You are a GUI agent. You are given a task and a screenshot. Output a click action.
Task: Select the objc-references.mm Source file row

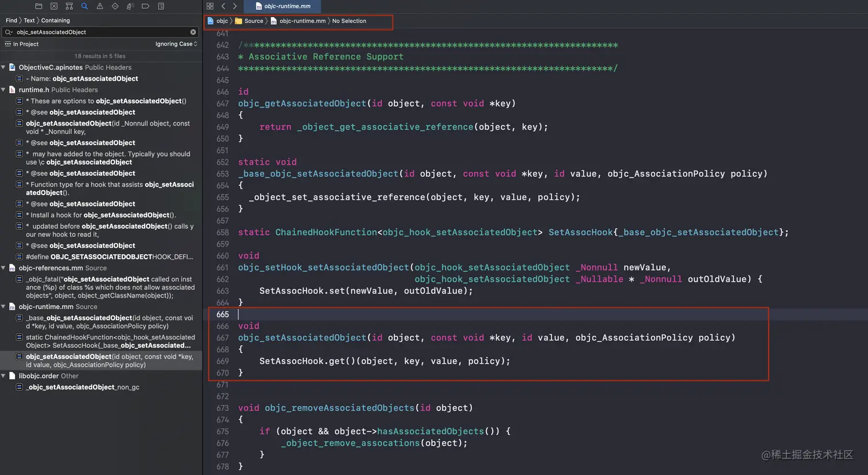coord(101,268)
